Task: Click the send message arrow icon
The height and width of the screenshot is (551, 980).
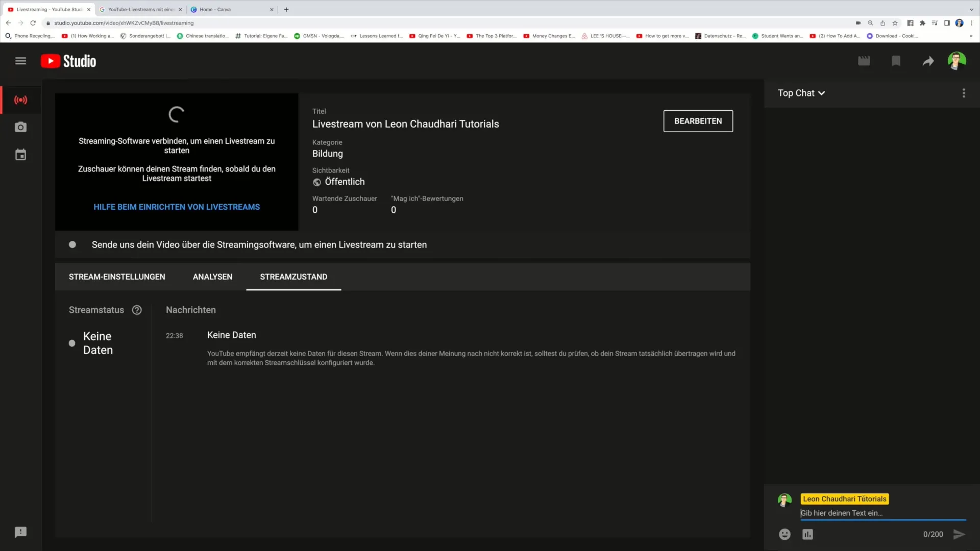Action: click(x=960, y=534)
